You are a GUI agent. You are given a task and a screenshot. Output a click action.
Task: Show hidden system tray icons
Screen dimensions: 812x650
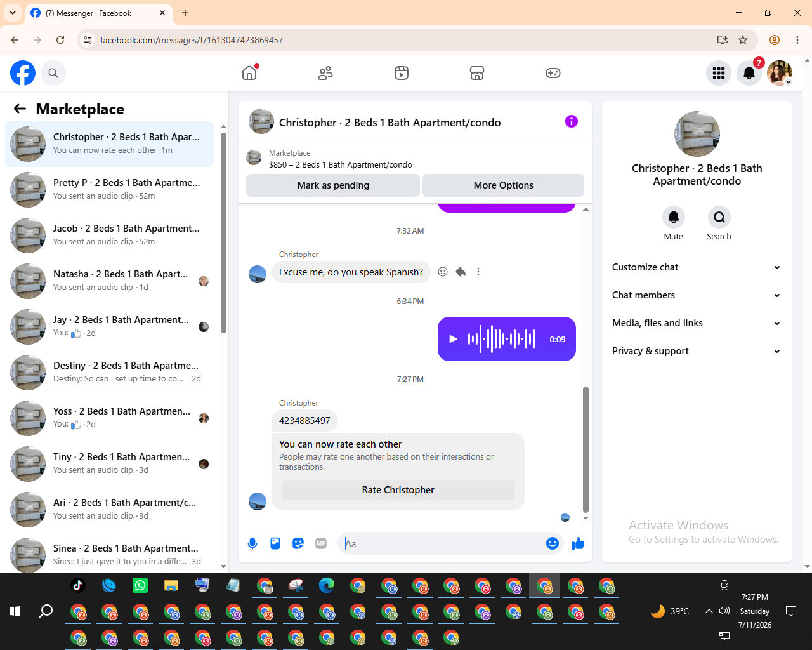[709, 611]
